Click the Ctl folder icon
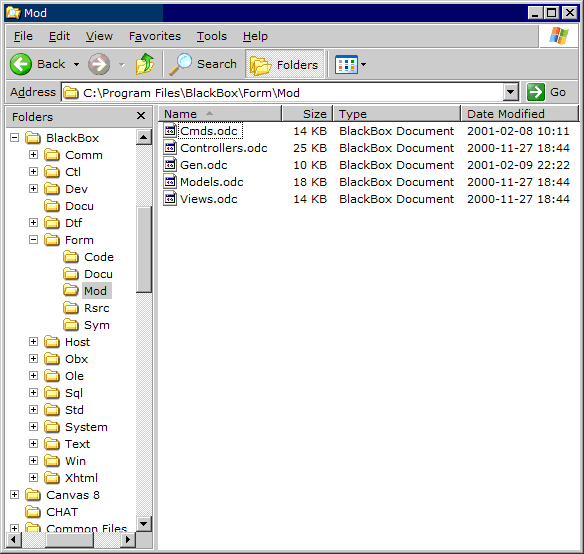Viewport: 584px width, 554px height. (52, 172)
